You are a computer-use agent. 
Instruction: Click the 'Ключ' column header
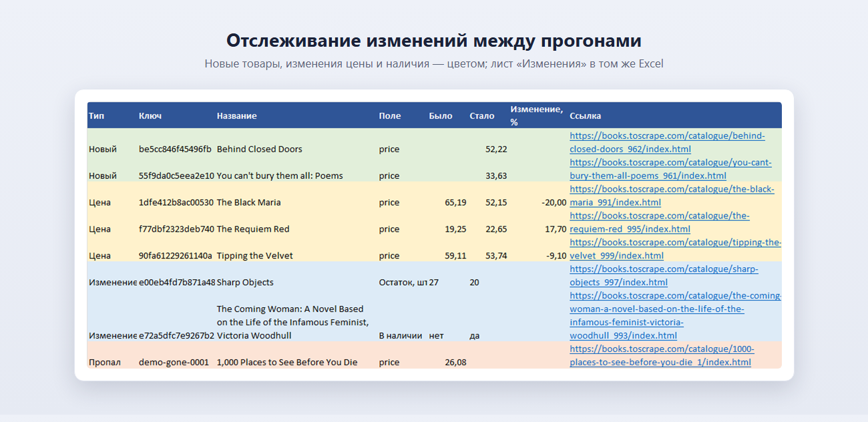pos(150,116)
